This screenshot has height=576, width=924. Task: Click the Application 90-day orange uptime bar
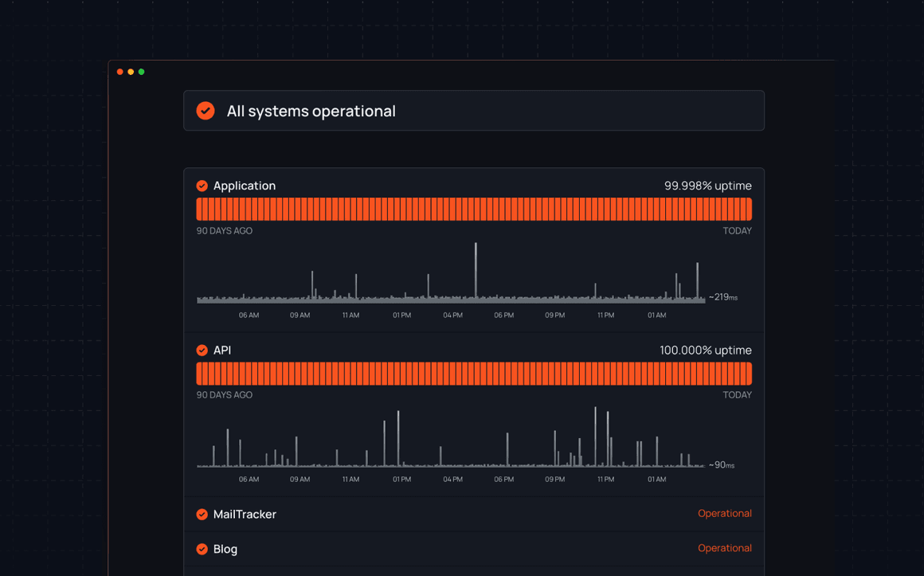point(474,210)
